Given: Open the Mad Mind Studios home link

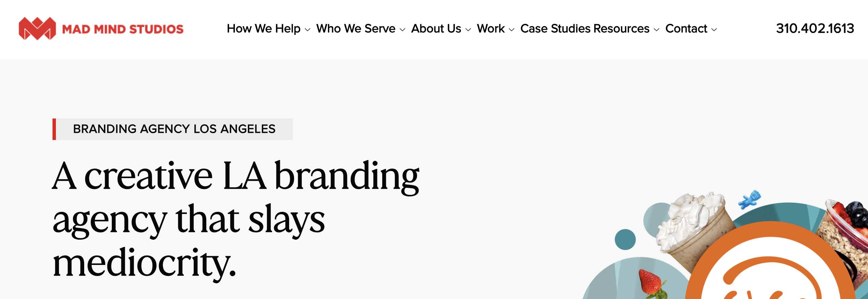Looking at the screenshot, I should pyautogui.click(x=101, y=29).
